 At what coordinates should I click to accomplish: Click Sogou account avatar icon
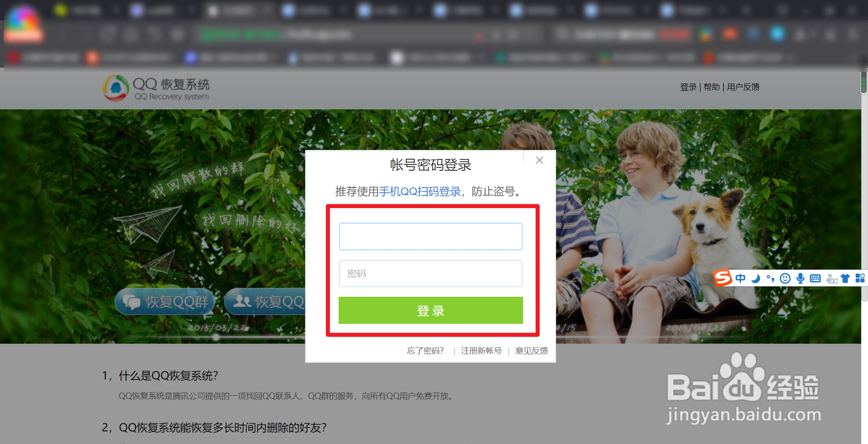coord(831,279)
